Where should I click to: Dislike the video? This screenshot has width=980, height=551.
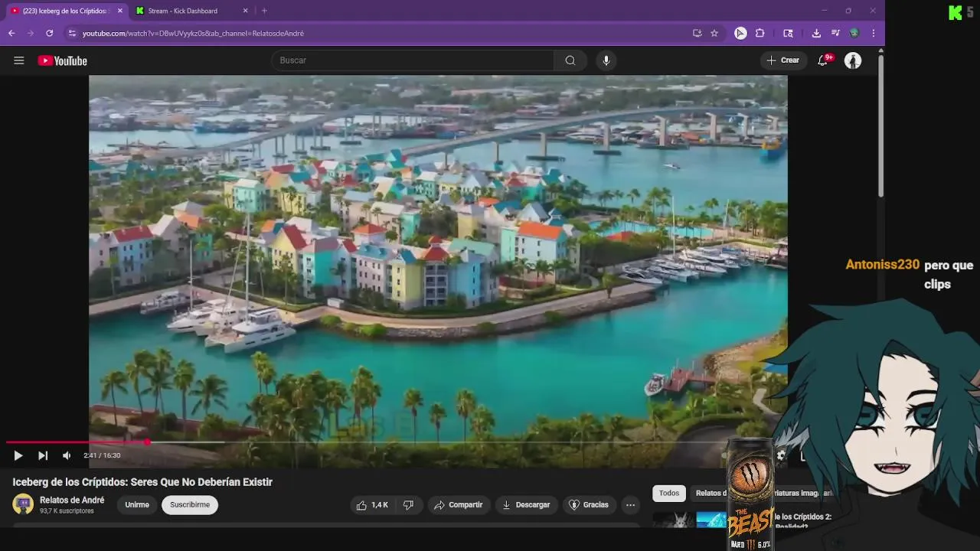click(408, 505)
